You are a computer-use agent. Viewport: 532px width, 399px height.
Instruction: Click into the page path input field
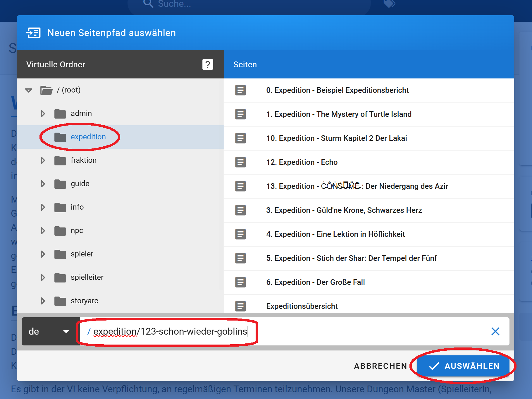(351, 331)
